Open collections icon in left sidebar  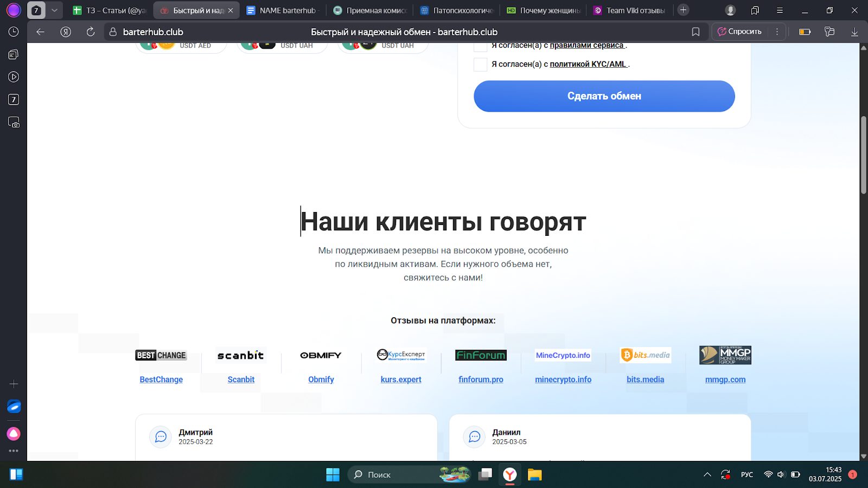click(14, 54)
